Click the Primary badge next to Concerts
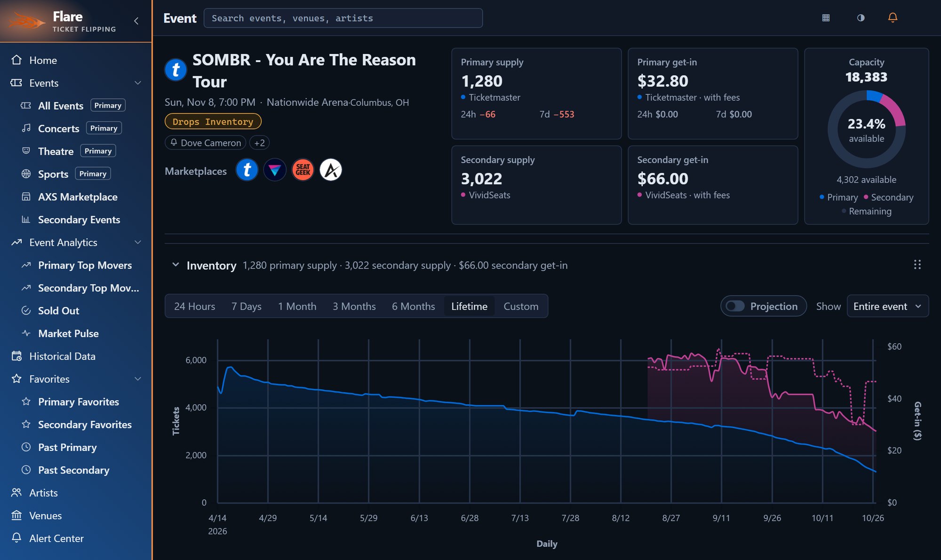 tap(104, 128)
